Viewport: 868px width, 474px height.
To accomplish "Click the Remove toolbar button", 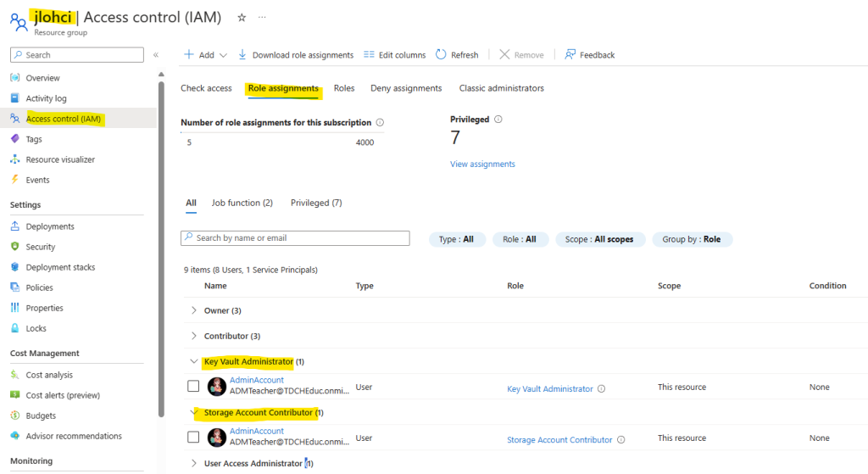I will click(521, 55).
